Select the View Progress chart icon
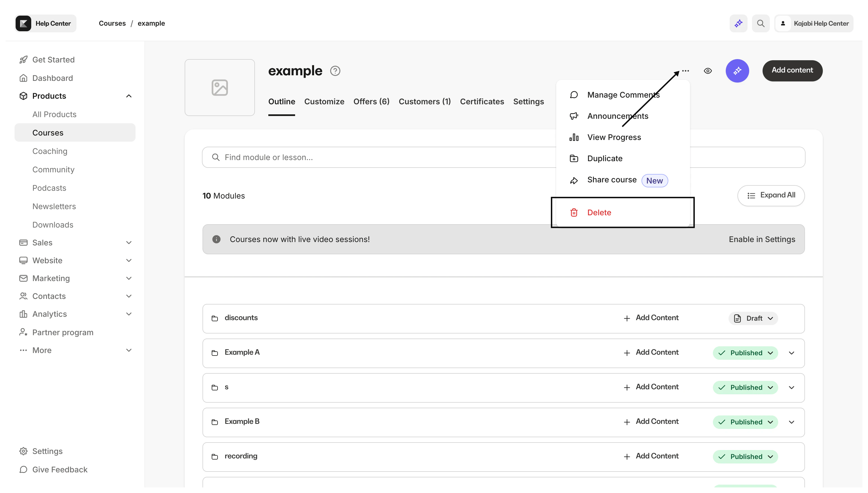Image resolution: width=868 pixels, height=493 pixels. (574, 137)
